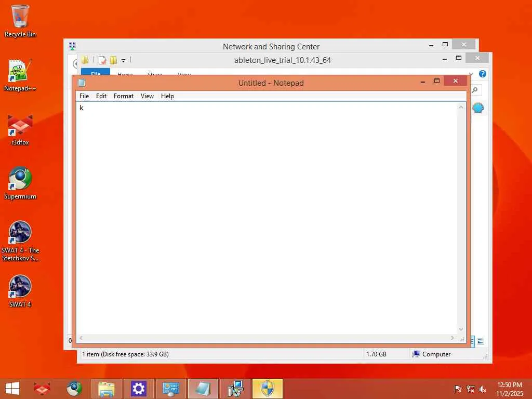532x399 pixels.
Task: Open Customize Quick Access Toolbar dropdown in Explorer
Action: pyautogui.click(x=124, y=61)
